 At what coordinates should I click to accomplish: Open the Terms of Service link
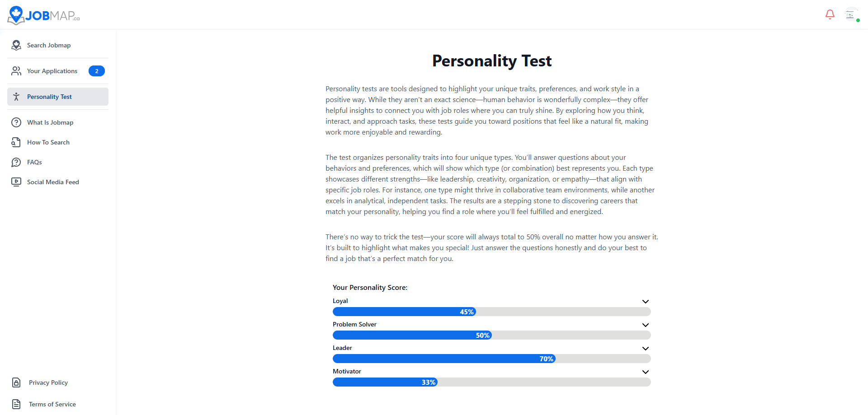[x=52, y=404]
